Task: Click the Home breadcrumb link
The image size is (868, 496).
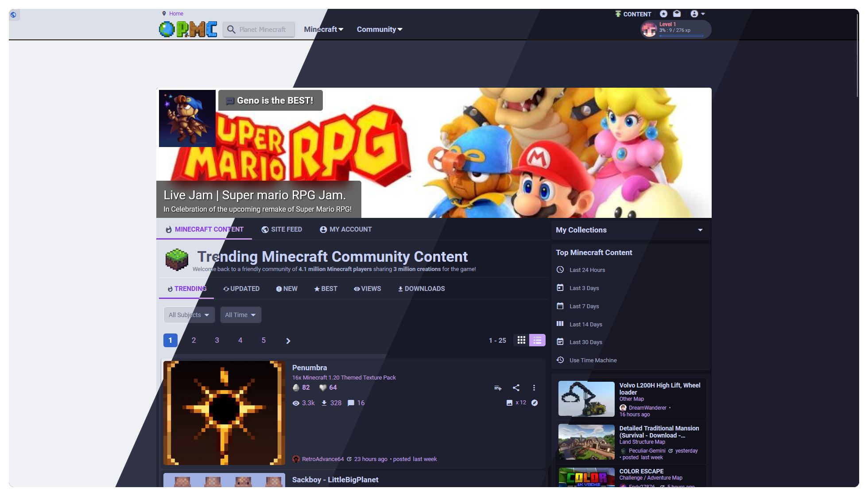Action: pyautogui.click(x=176, y=14)
